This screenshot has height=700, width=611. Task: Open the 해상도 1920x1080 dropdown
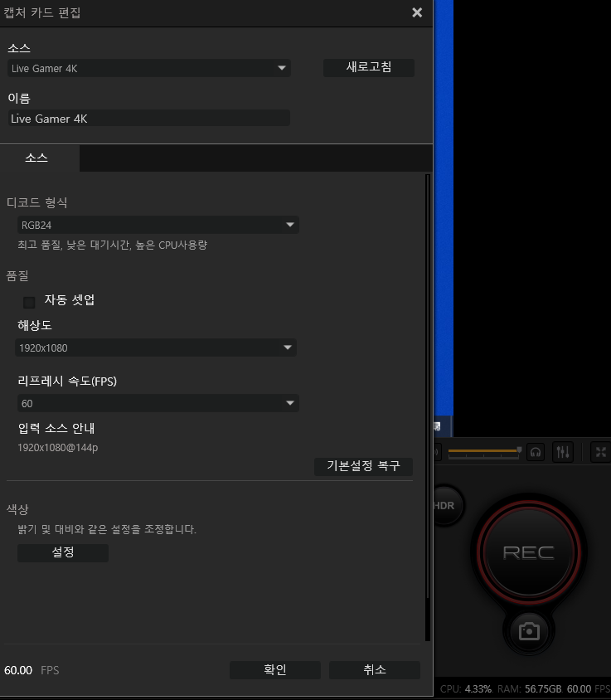pos(156,348)
